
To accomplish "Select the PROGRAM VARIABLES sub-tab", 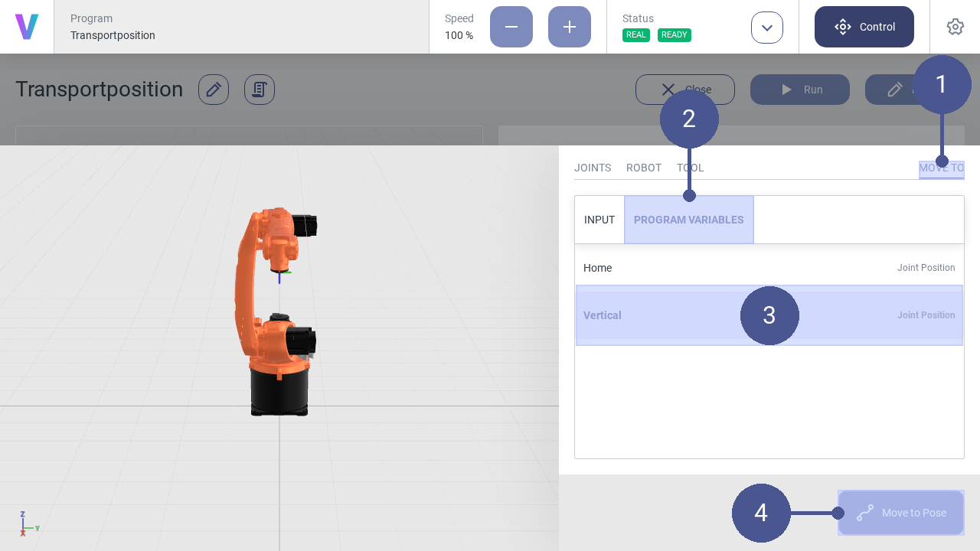I will (688, 220).
